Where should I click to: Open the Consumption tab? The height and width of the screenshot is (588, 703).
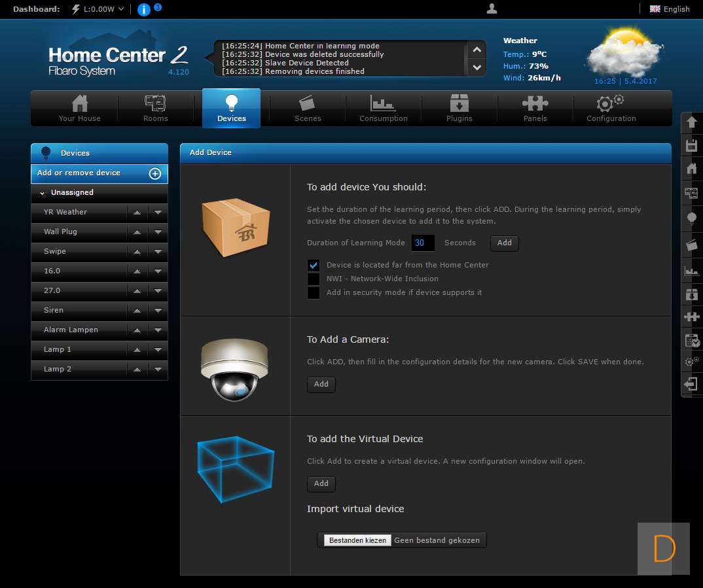pyautogui.click(x=384, y=109)
